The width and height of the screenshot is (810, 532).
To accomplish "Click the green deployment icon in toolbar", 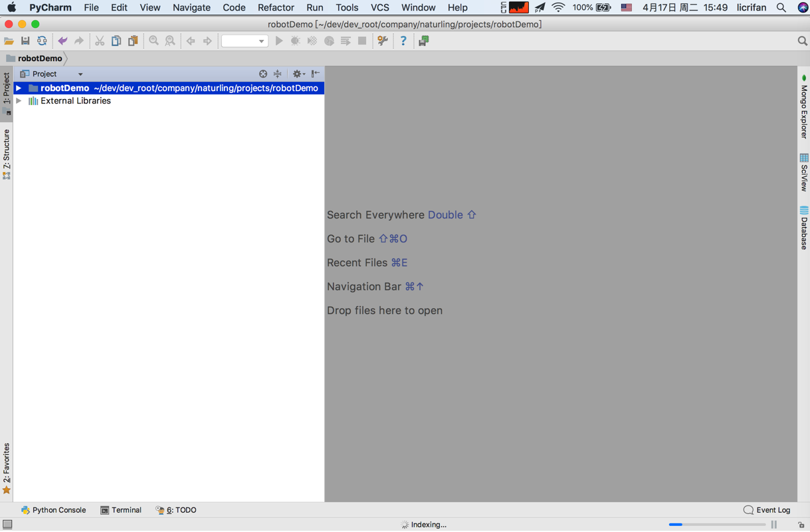I will [423, 41].
